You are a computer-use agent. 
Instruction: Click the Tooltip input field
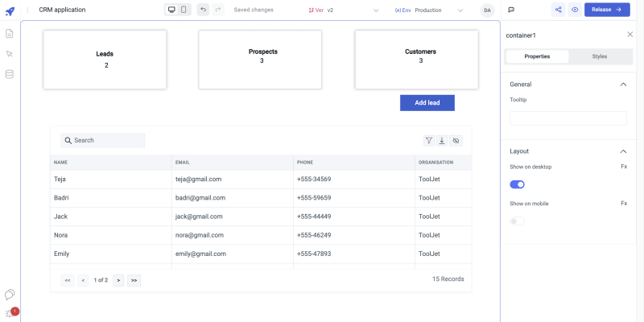(x=568, y=118)
